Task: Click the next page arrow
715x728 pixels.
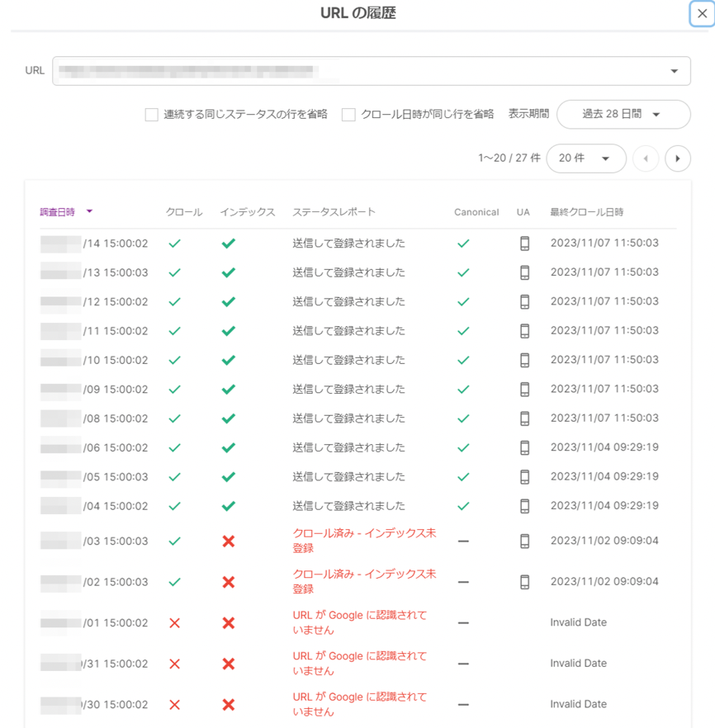Action: (x=678, y=158)
